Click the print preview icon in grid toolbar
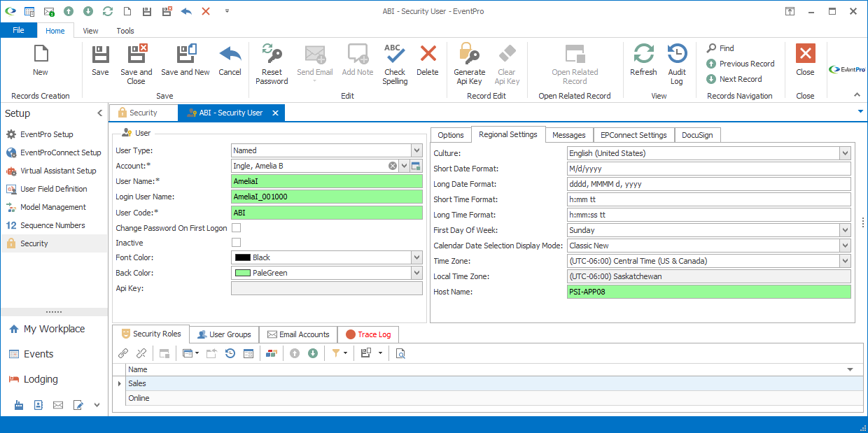The height and width of the screenshot is (433, 868). click(400, 353)
